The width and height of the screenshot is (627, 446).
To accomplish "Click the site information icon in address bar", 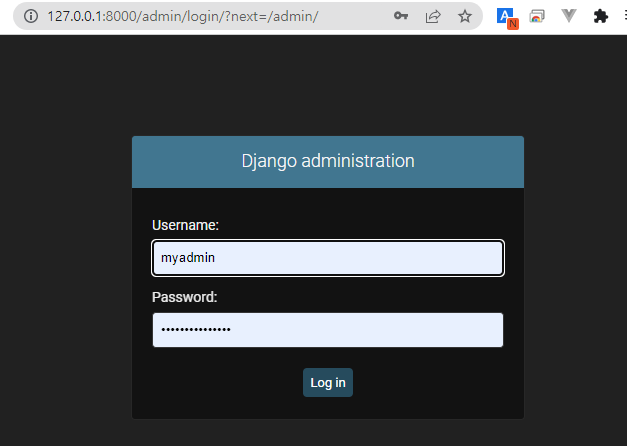I will [x=31, y=16].
